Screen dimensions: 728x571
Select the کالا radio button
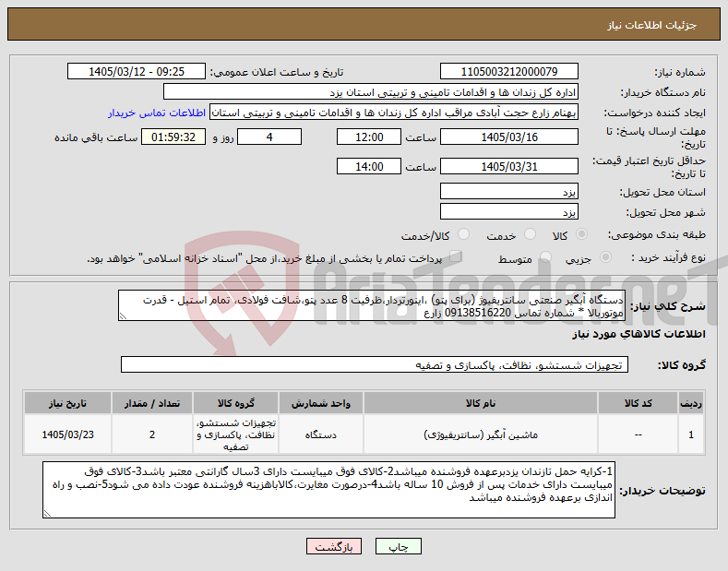tap(581, 234)
